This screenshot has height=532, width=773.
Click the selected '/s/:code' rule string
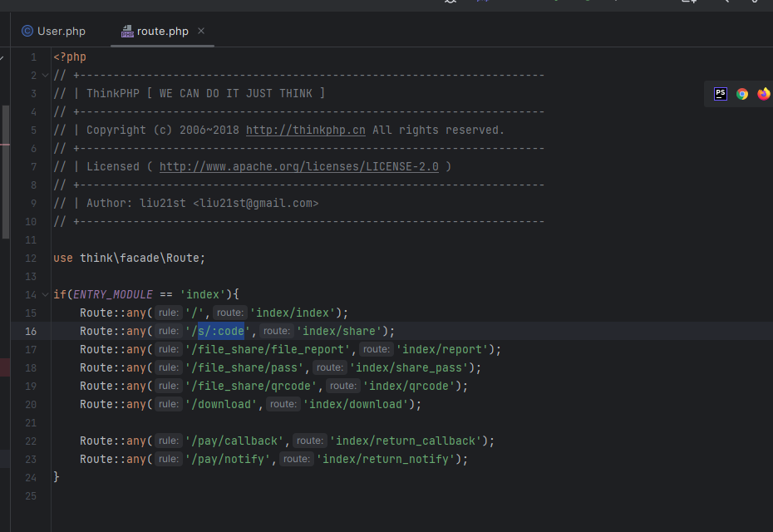(218, 331)
